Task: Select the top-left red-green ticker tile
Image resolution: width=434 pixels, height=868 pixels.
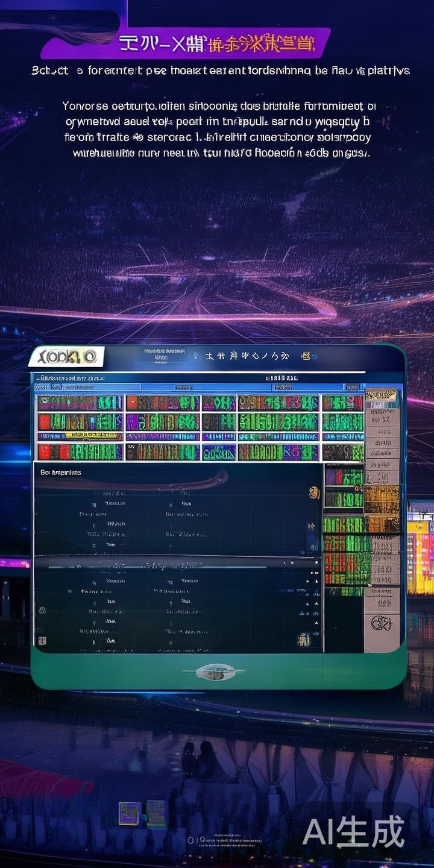Action: (x=80, y=403)
